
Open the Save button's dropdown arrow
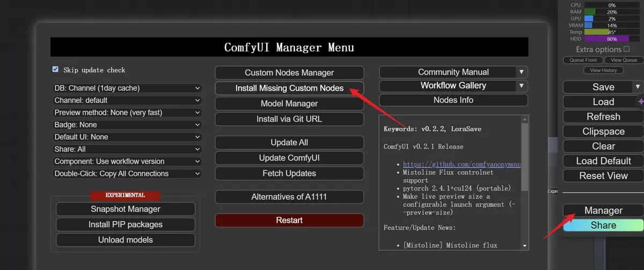click(x=638, y=87)
